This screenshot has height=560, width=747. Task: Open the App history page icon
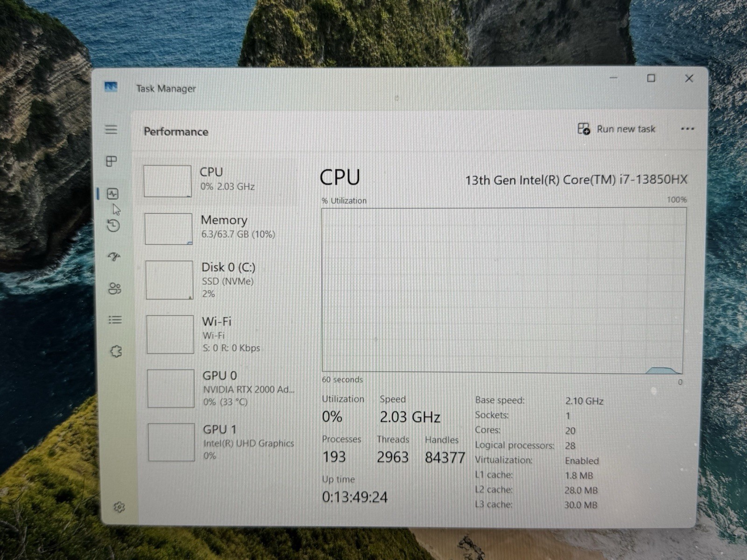pyautogui.click(x=113, y=226)
